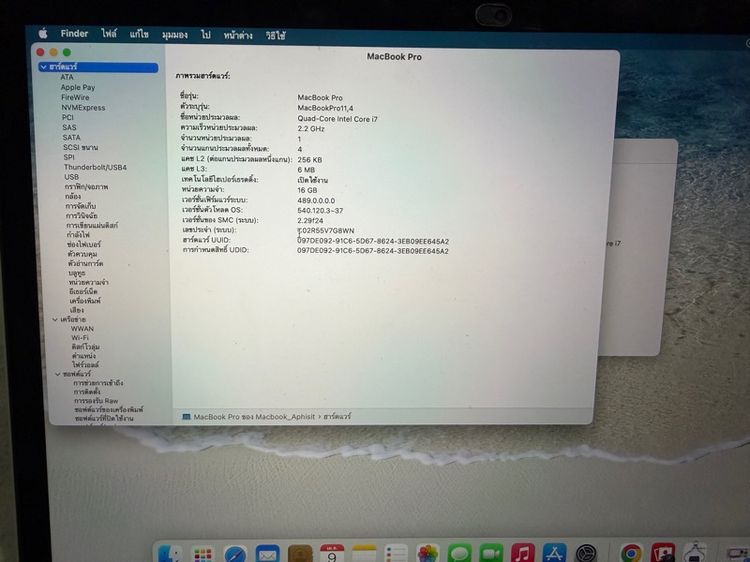The height and width of the screenshot is (562, 750).
Task: Open the ไป menu
Action: (206, 35)
